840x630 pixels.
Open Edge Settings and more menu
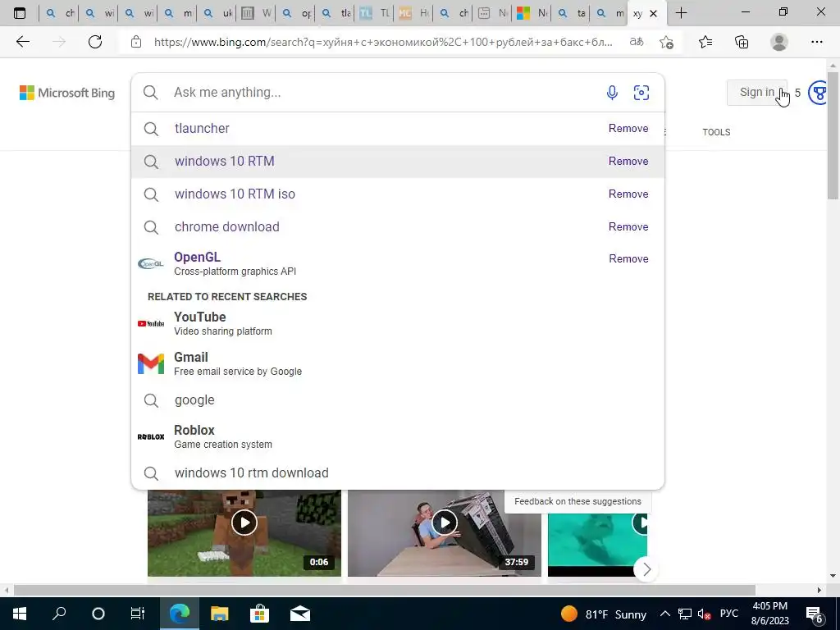pos(816,42)
